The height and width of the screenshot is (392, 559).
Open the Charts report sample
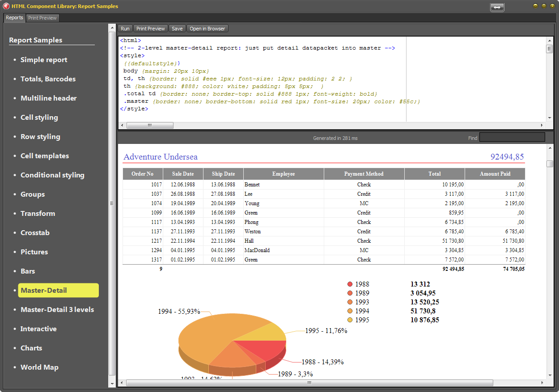click(31, 348)
